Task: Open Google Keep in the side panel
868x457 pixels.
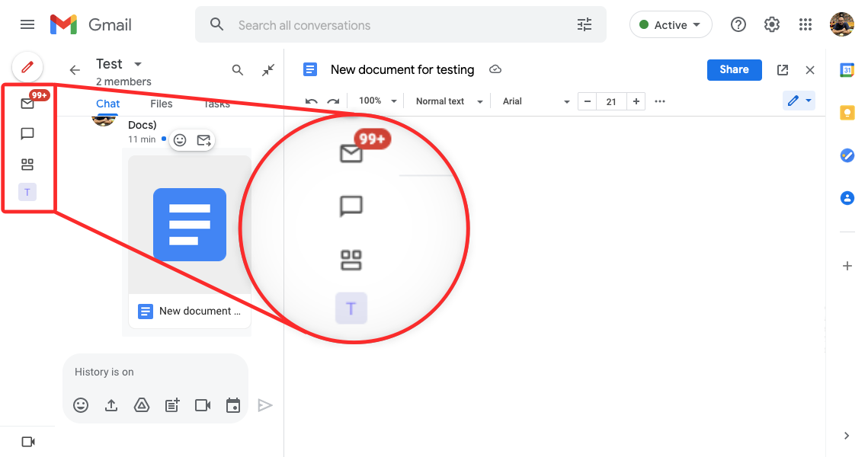Action: pyautogui.click(x=847, y=113)
